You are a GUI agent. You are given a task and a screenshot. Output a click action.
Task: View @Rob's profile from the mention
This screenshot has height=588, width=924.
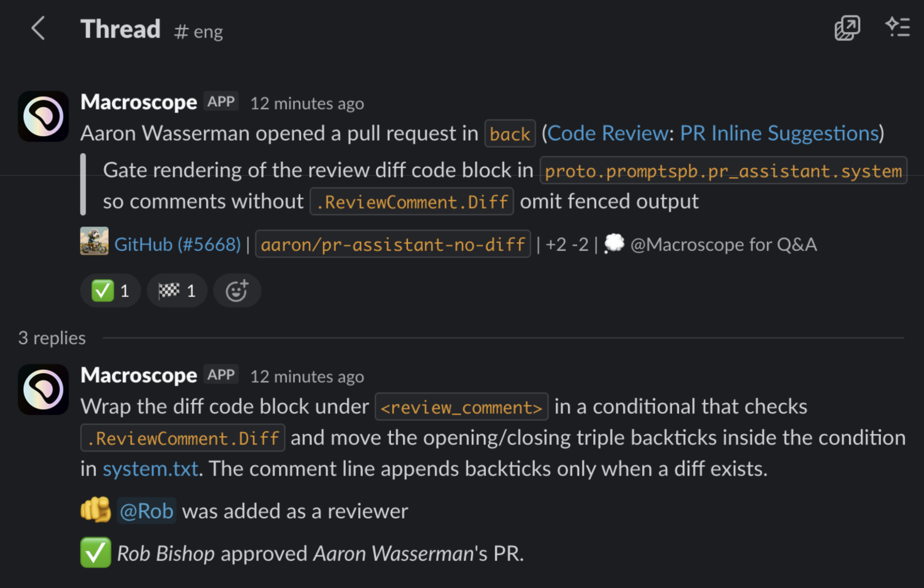(146, 511)
